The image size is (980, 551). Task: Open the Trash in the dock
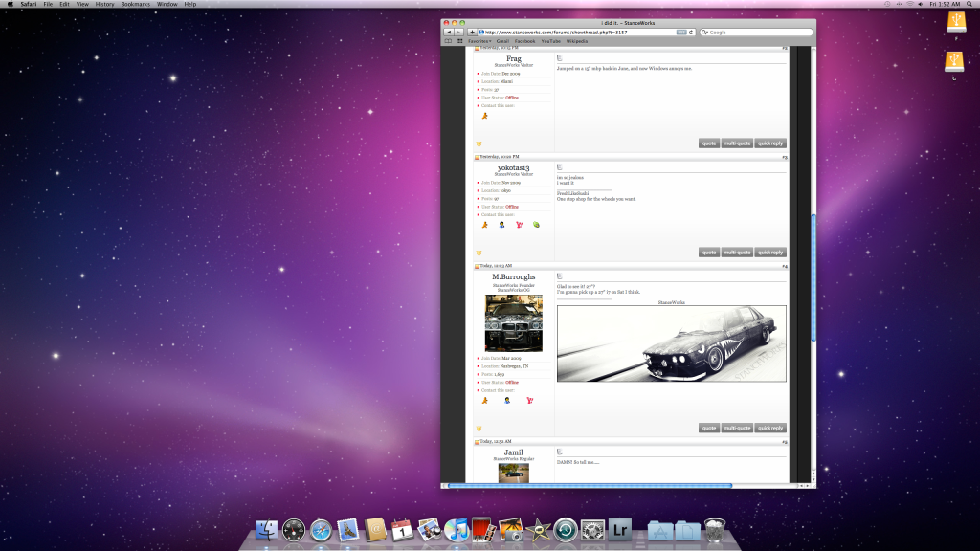click(715, 530)
